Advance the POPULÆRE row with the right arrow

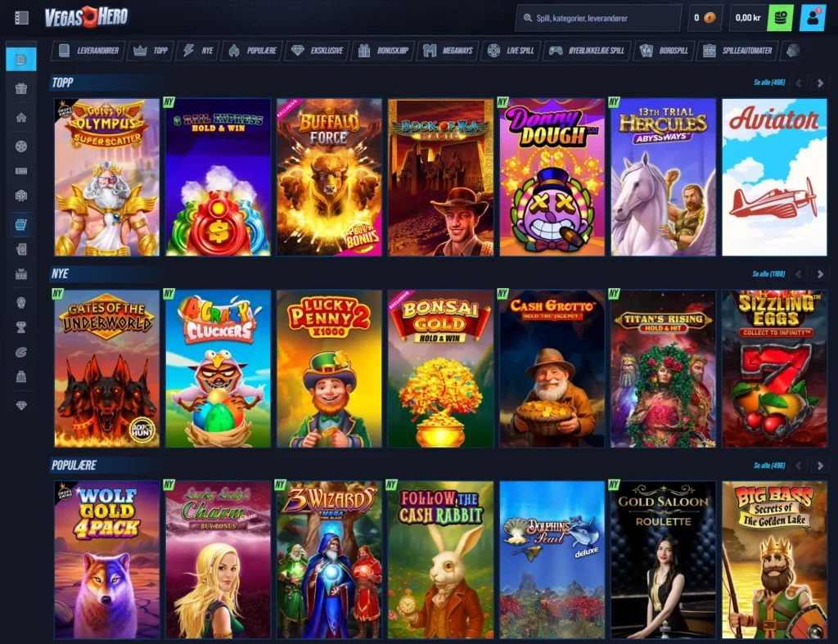click(820, 466)
